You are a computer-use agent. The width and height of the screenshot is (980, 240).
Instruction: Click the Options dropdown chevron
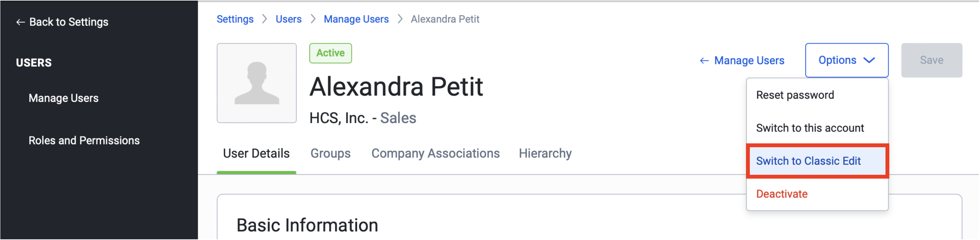(870, 60)
